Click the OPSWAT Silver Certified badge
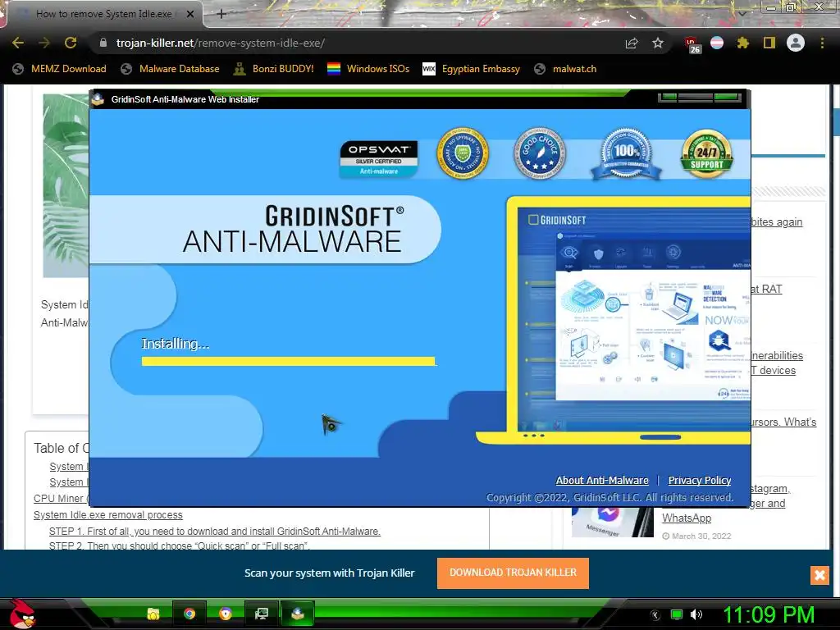840x630 pixels. [379, 158]
